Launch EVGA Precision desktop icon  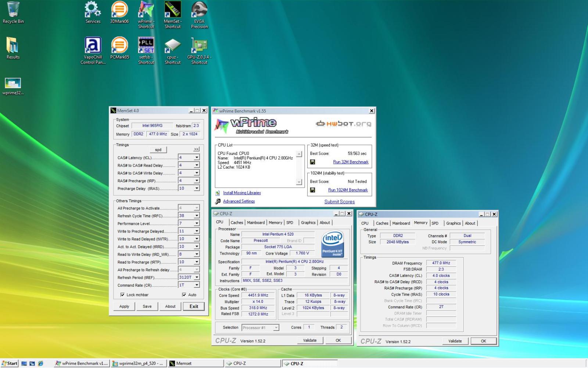(199, 15)
